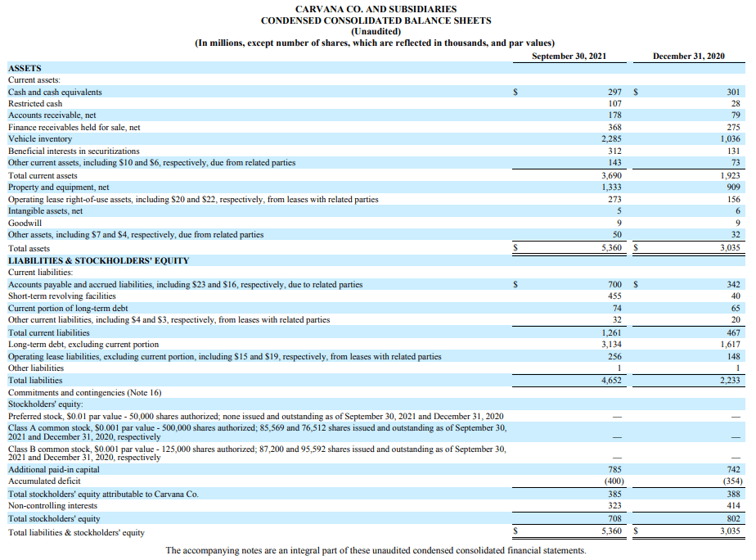Click the 'Total current liabilities' label
This screenshot has height=560, width=756.
(x=49, y=333)
